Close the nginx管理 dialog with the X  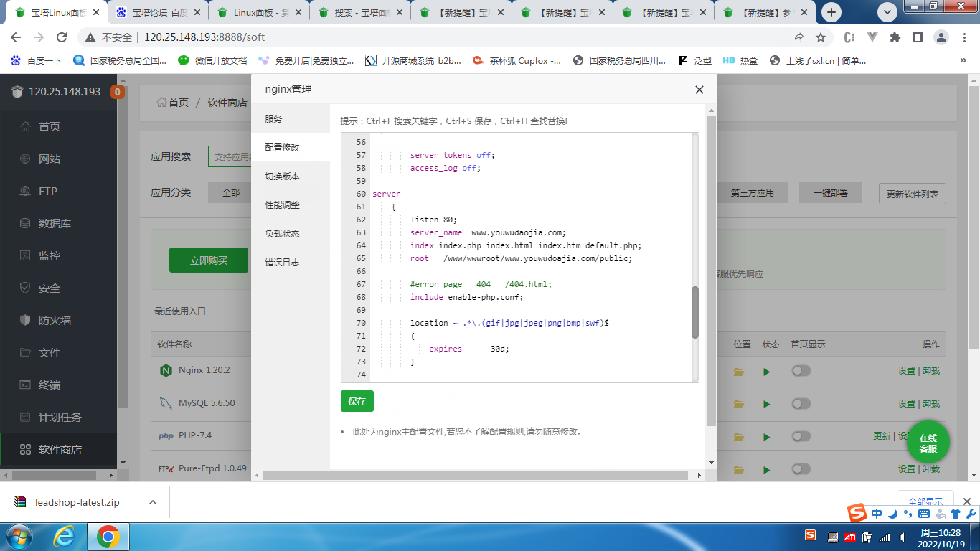(699, 90)
